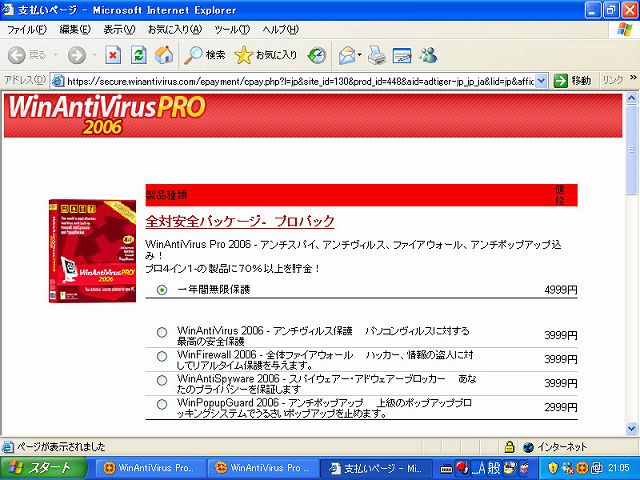Click the 2999円 price text

coord(561,407)
